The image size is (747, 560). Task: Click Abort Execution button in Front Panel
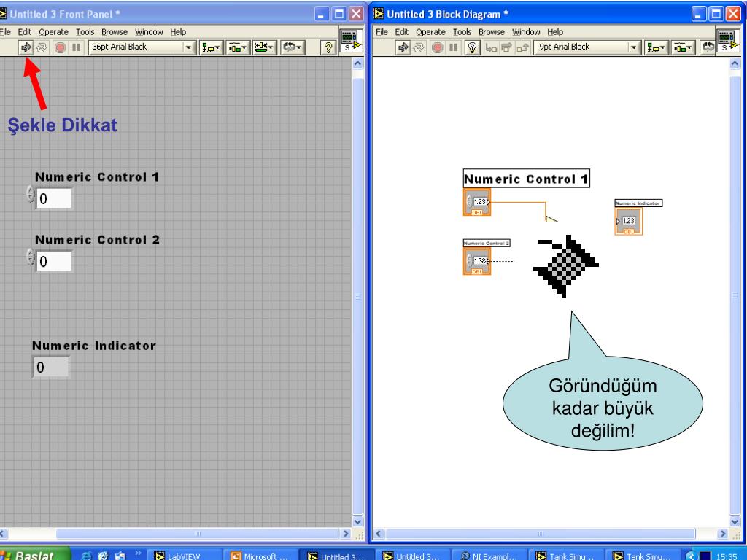[60, 47]
